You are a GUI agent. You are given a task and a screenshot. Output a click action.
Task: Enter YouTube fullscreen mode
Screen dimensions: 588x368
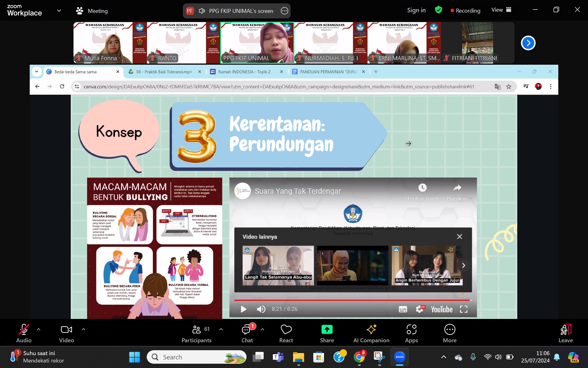click(464, 309)
